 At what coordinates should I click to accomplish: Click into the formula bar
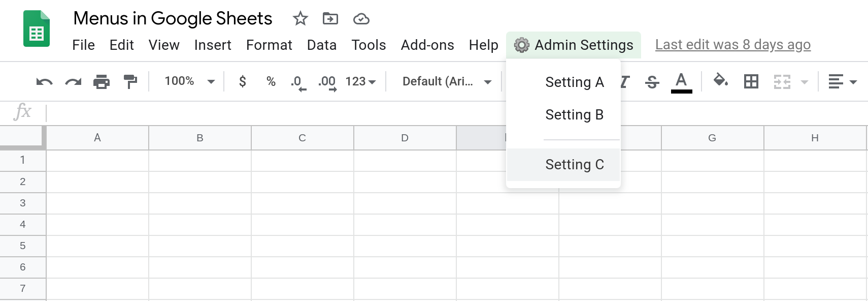pyautogui.click(x=457, y=112)
